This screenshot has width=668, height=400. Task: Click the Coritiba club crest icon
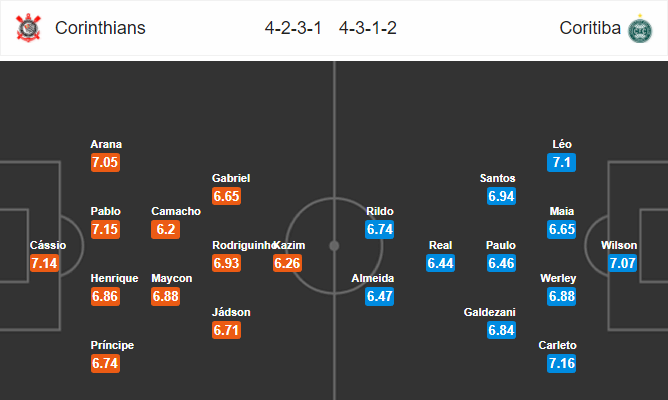[640, 29]
